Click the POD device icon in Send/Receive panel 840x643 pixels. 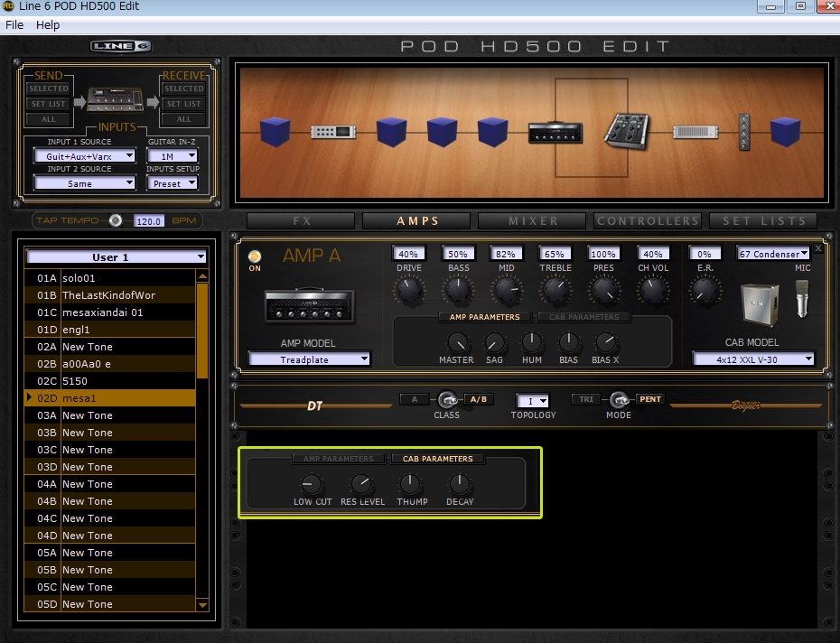[116, 99]
